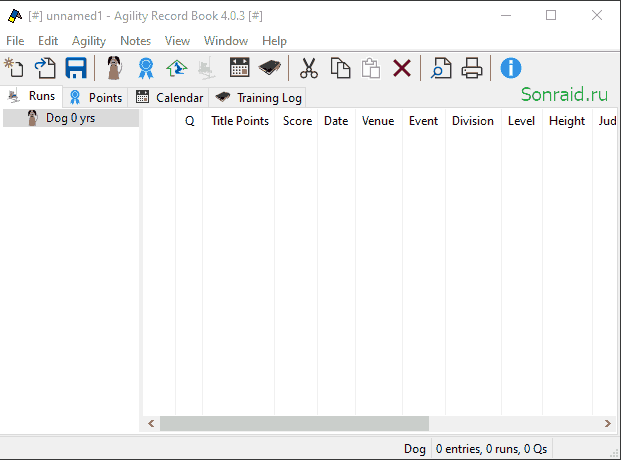621x460 pixels.
Task: Click the New Dog toolbar icon
Action: coord(114,68)
